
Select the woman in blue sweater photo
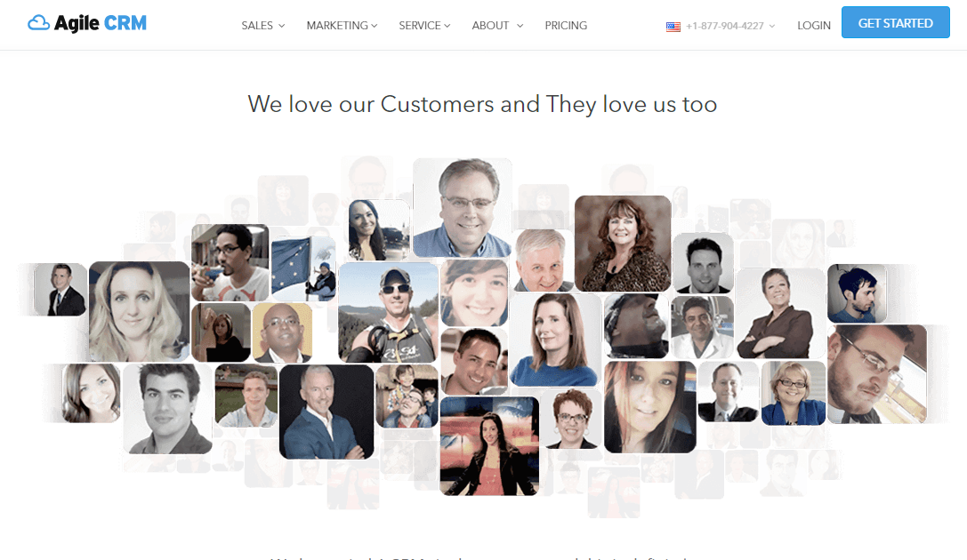(x=555, y=340)
